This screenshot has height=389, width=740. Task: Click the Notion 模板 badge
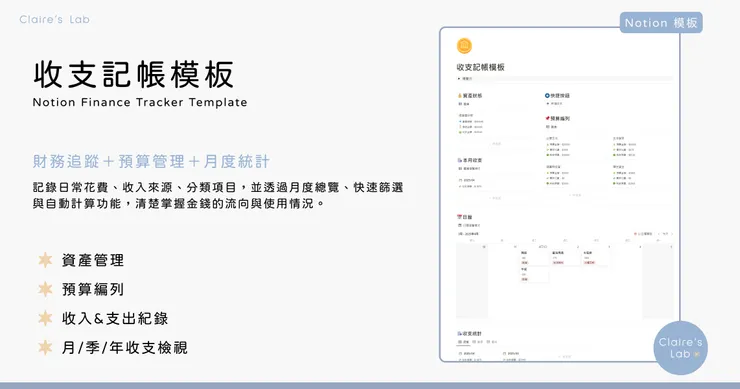pos(661,23)
